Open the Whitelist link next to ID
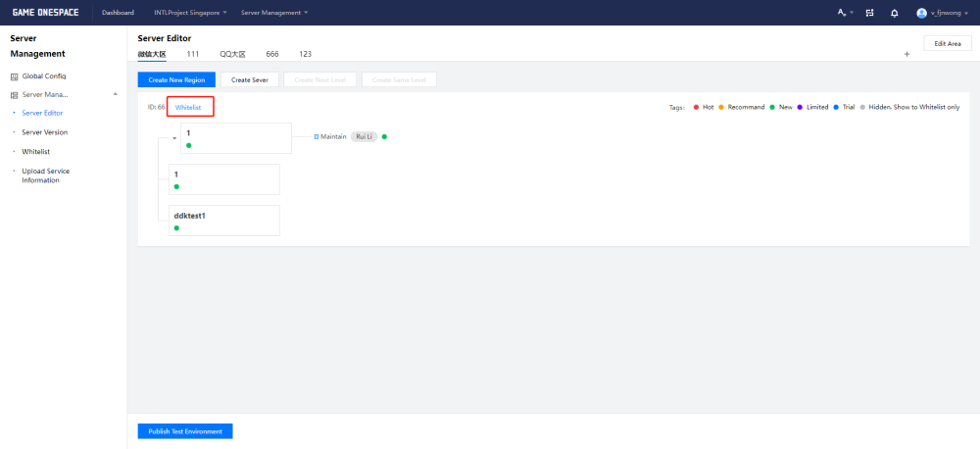This screenshot has height=449, width=980. click(x=188, y=107)
